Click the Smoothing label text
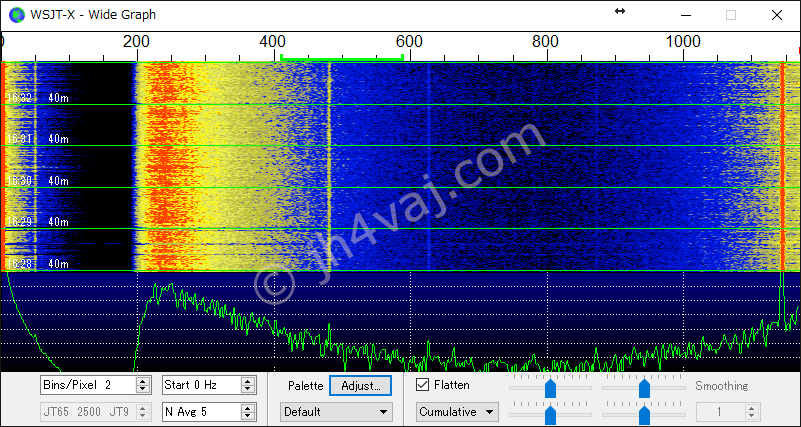The width and height of the screenshot is (801, 427). (721, 386)
